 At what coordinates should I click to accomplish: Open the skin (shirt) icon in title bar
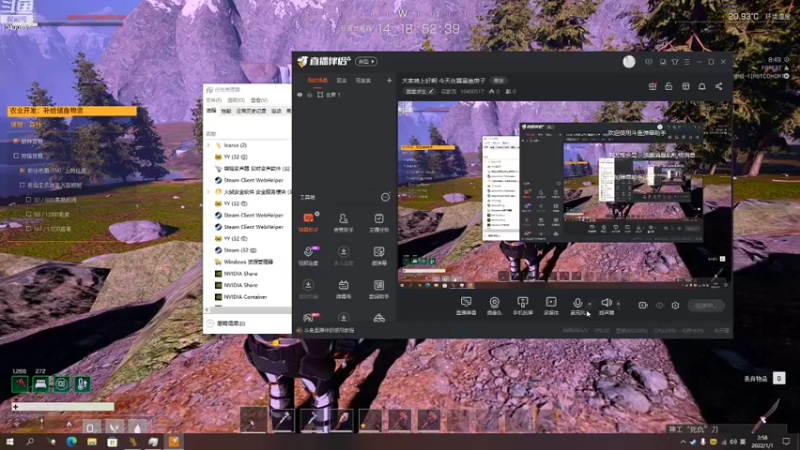(675, 62)
